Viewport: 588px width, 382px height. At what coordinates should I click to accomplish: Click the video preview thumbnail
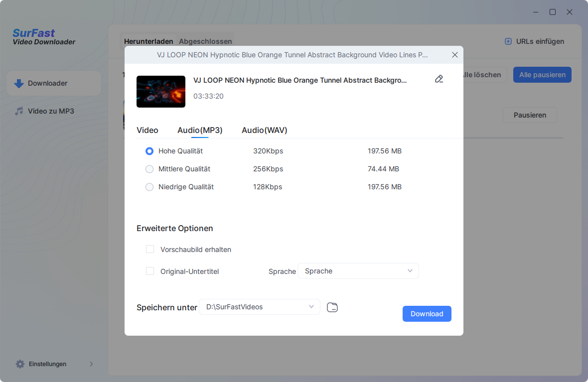pos(161,92)
